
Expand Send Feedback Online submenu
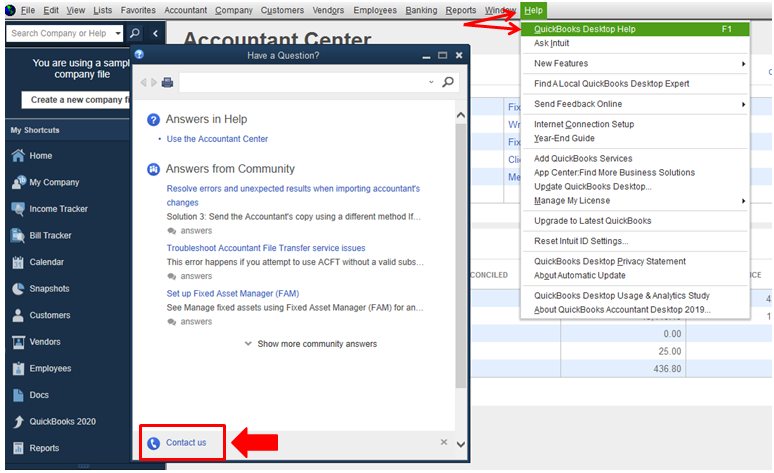tap(743, 104)
